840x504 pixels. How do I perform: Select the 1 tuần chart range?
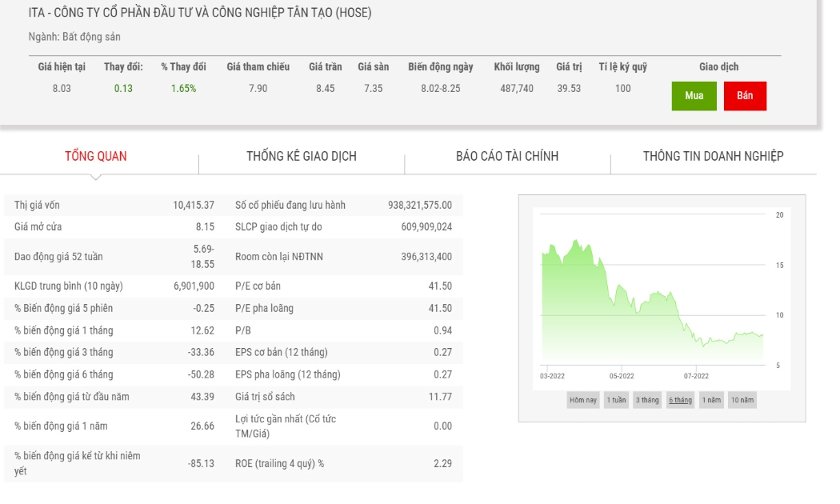click(616, 400)
